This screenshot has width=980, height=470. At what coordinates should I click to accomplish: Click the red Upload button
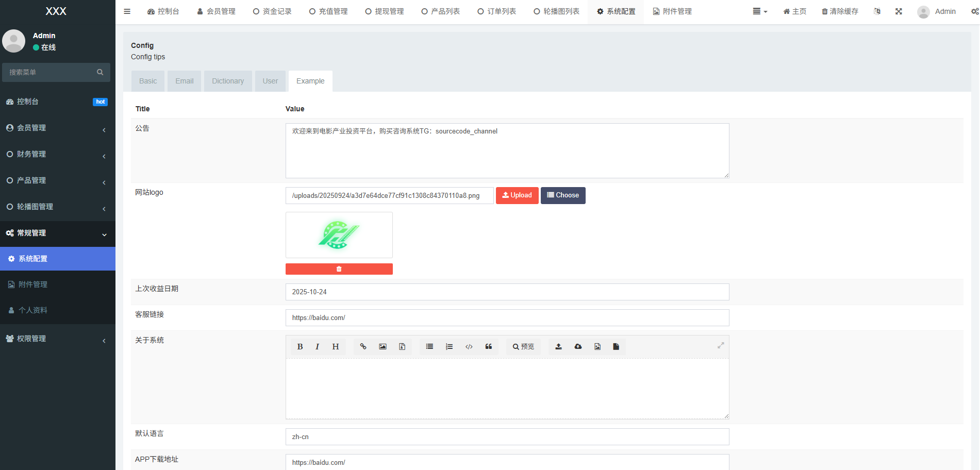point(517,195)
